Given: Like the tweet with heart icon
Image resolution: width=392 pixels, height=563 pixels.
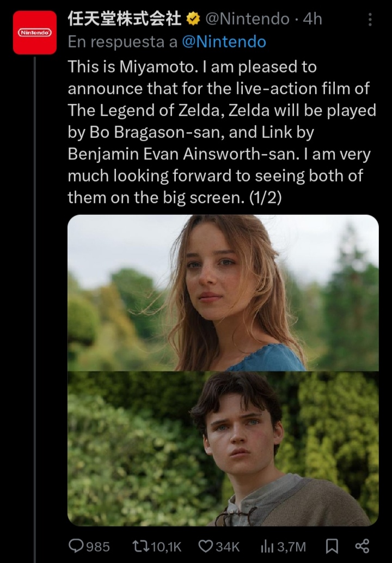Looking at the screenshot, I should [205, 546].
